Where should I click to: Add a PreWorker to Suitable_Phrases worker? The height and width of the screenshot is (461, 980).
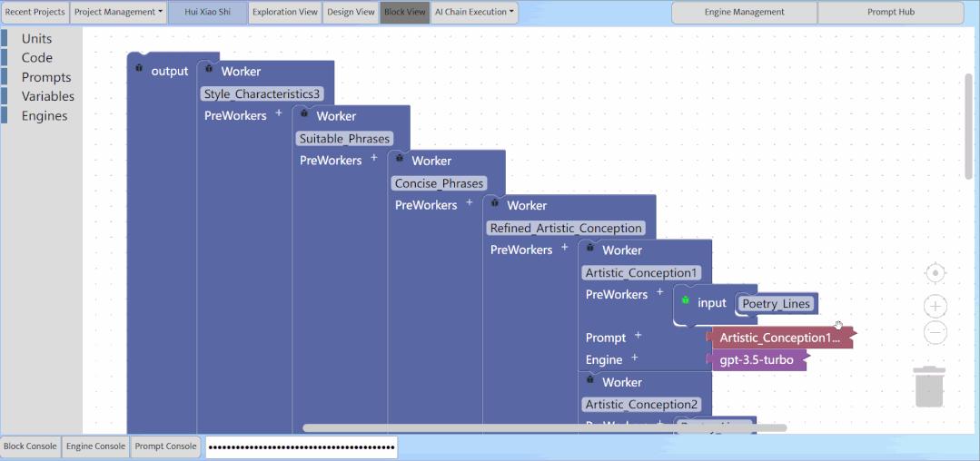point(374,160)
